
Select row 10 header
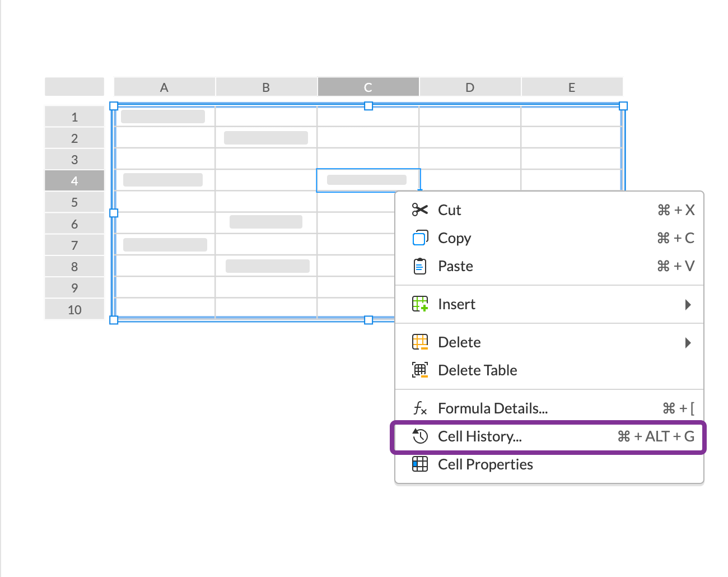click(74, 310)
